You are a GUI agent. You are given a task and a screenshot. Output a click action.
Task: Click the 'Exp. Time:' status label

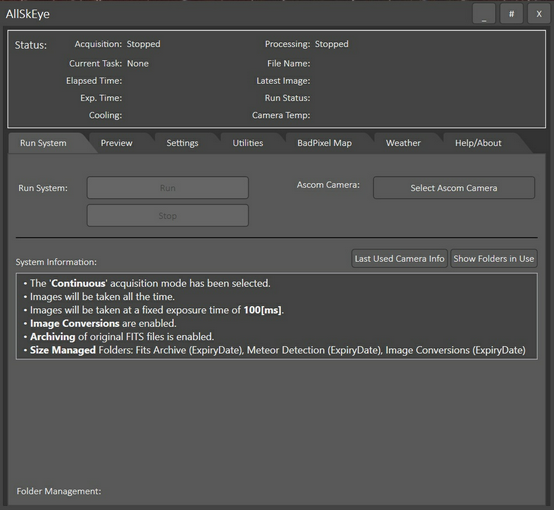(x=101, y=98)
